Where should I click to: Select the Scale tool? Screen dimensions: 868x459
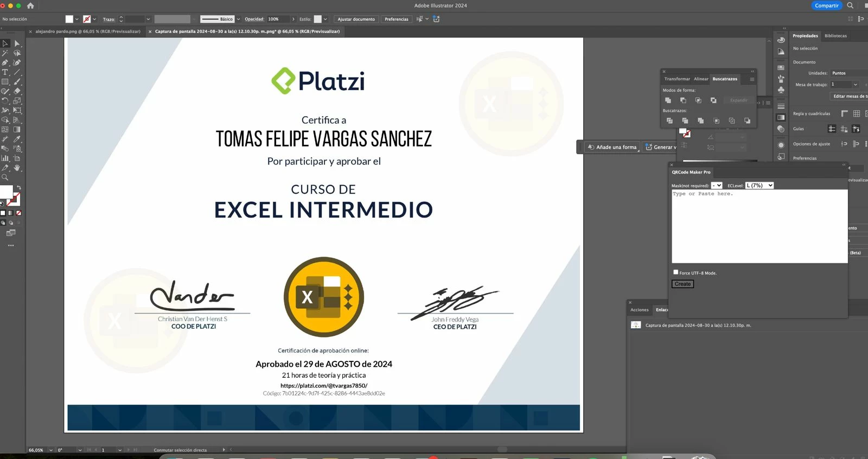(x=17, y=100)
